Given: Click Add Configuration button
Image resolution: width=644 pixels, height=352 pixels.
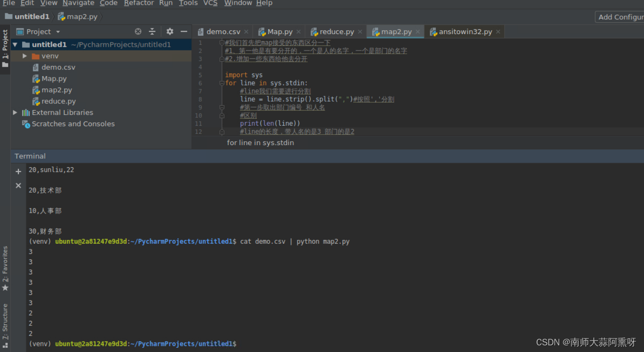Looking at the screenshot, I should 620,17.
